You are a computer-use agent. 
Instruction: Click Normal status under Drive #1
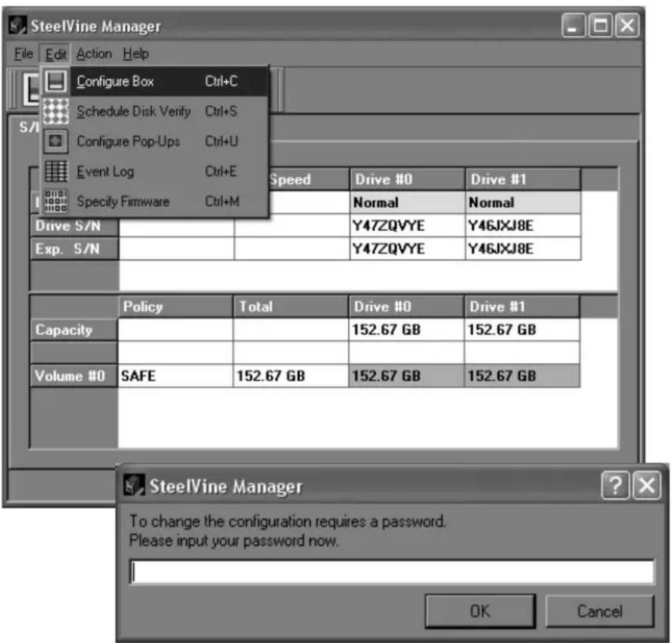(x=523, y=203)
